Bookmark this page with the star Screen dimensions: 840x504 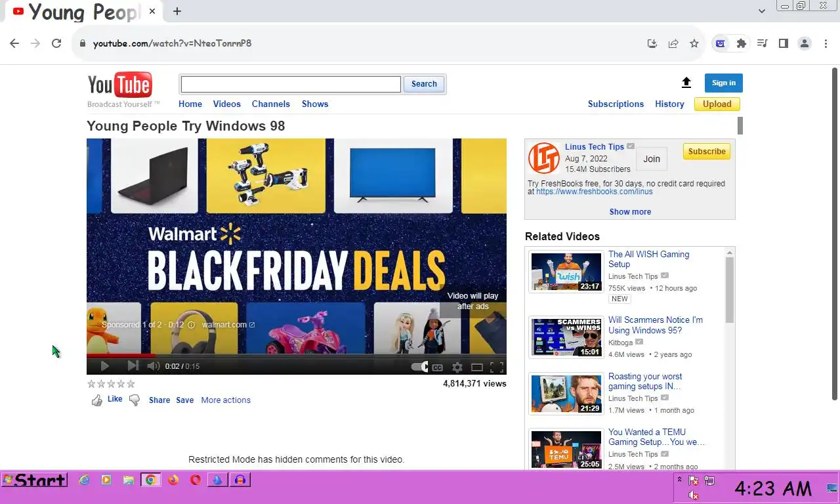coord(694,43)
